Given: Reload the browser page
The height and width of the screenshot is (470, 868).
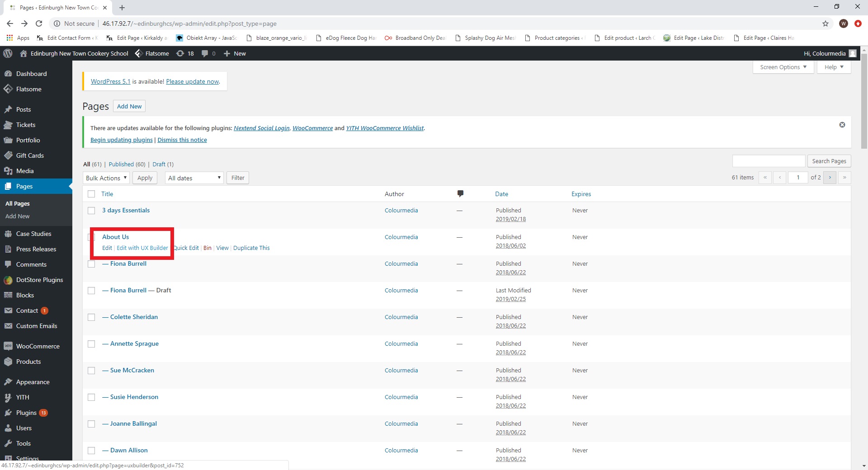Looking at the screenshot, I should coord(39,23).
